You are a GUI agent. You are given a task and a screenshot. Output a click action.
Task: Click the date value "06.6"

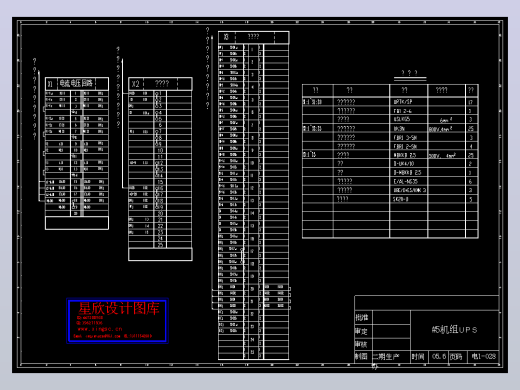pos(439,356)
